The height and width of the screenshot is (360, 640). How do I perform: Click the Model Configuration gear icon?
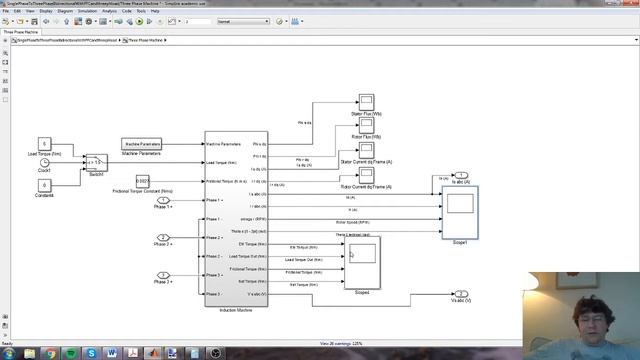(89, 21)
